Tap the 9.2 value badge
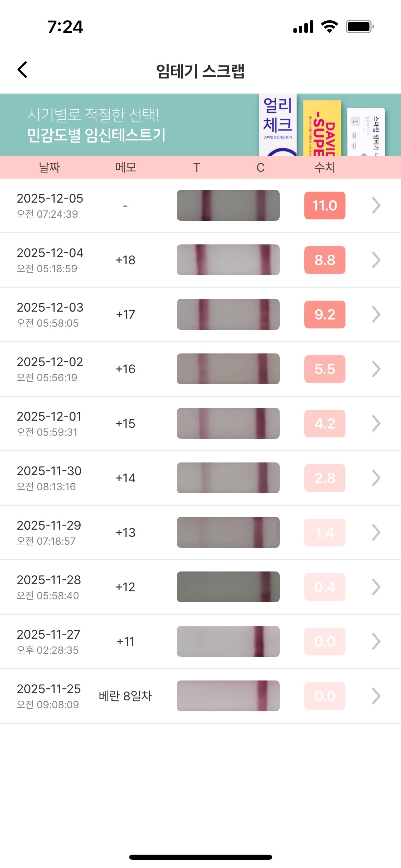This screenshot has height=868, width=401. 325,315
